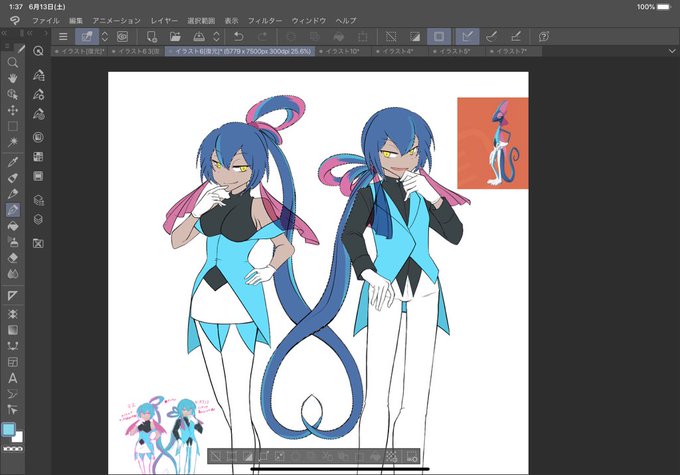Image resolution: width=680 pixels, height=475 pixels.
Task: Select the Move layer tool
Action: (x=13, y=110)
